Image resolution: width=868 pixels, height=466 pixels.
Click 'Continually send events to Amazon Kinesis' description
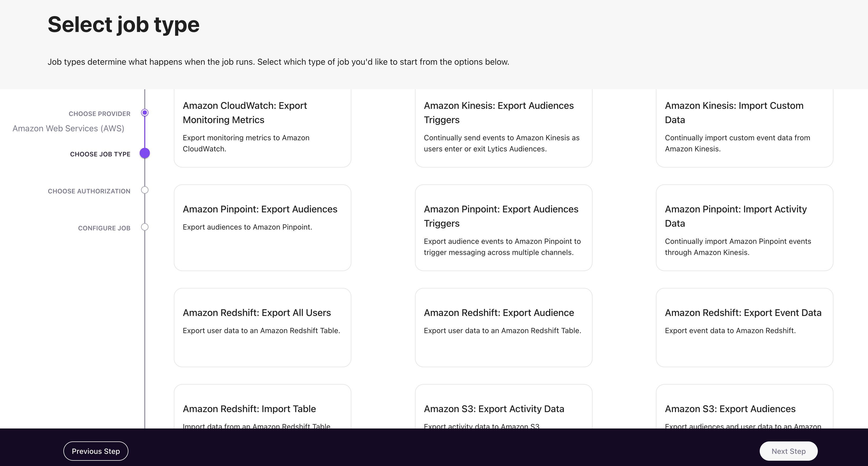(x=502, y=143)
